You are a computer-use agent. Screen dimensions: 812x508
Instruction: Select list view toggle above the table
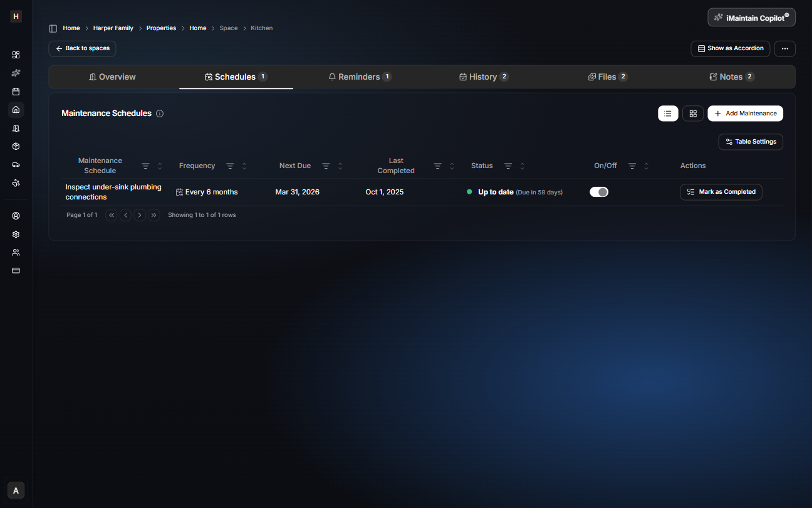pos(668,114)
